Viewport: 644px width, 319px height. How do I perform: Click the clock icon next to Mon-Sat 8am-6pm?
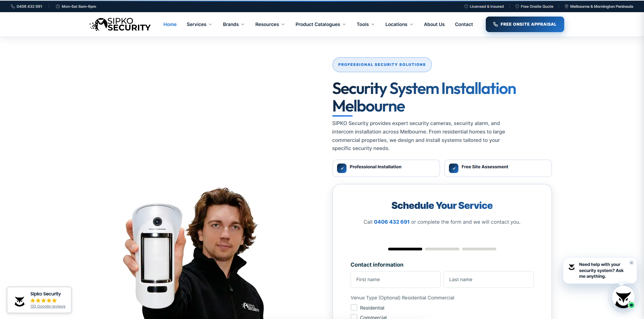58,6
